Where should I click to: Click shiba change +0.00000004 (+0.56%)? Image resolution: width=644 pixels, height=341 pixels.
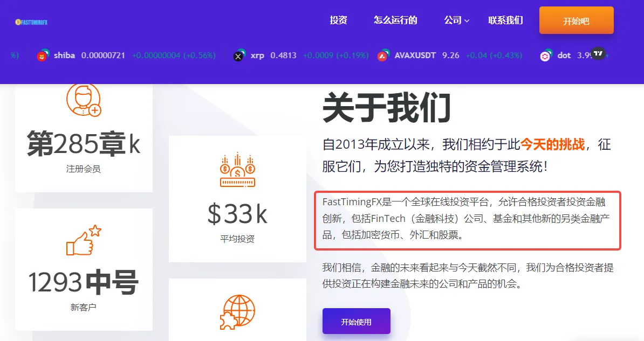coord(174,55)
